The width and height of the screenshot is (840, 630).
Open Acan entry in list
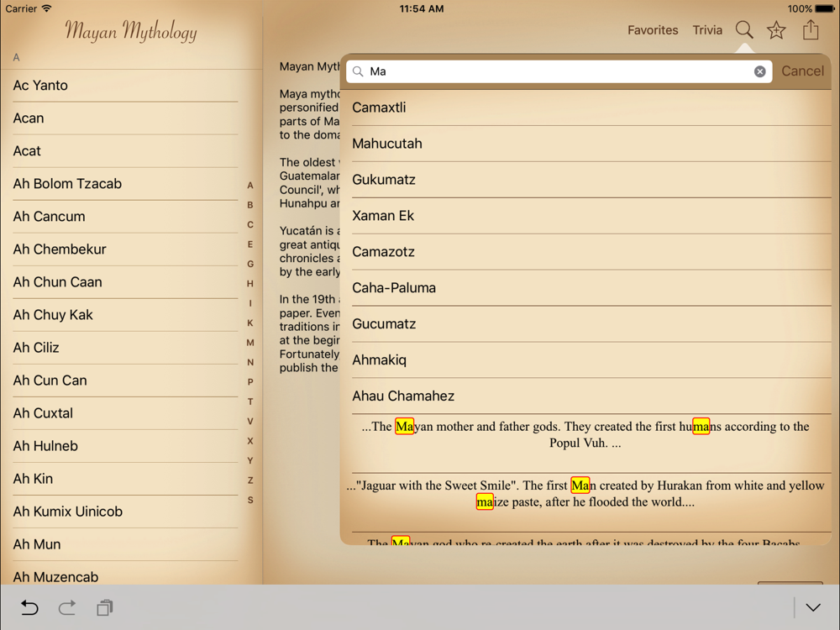click(x=125, y=118)
